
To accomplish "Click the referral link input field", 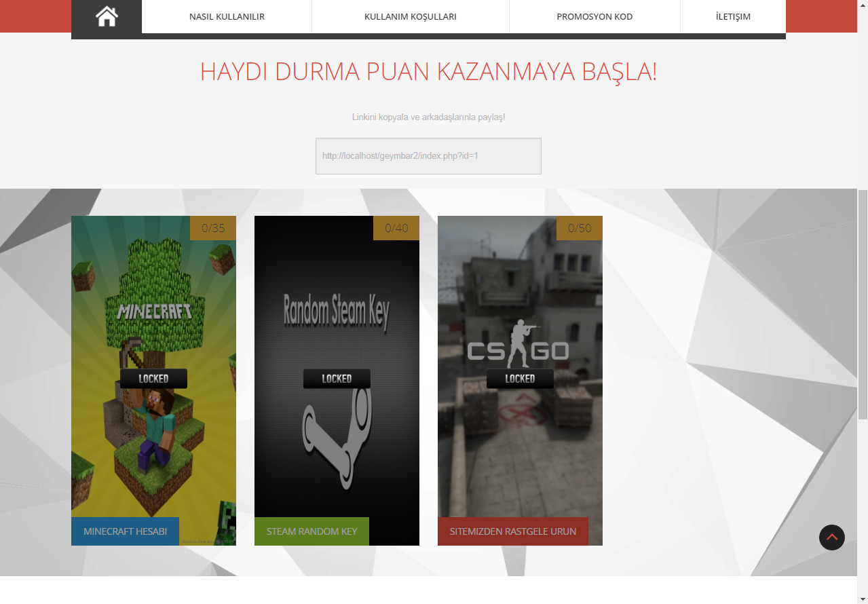I will (428, 156).
